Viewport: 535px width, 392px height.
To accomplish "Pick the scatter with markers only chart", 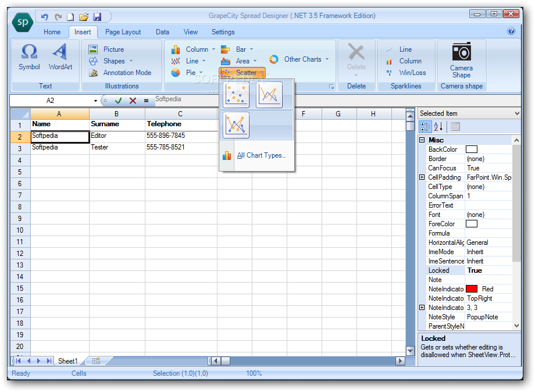I will point(236,95).
